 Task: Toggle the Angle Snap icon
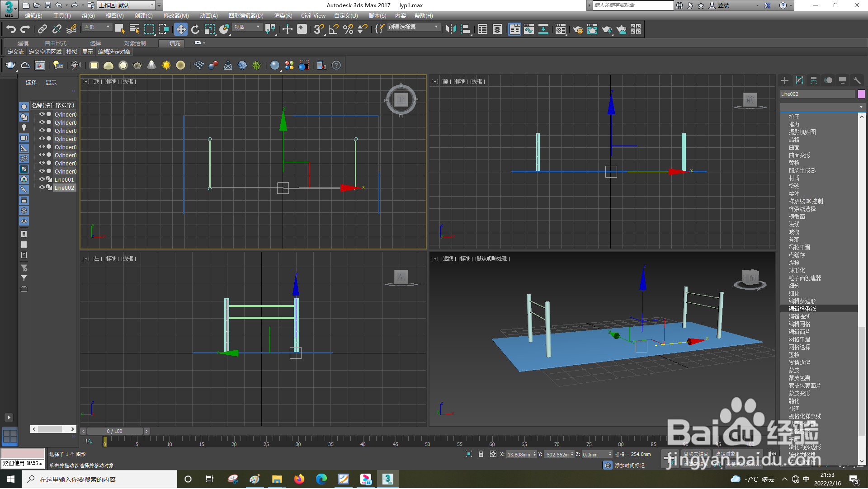pos(334,29)
